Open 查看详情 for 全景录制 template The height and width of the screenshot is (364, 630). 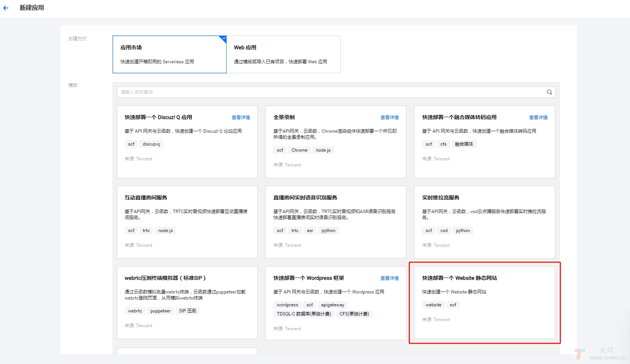point(390,118)
